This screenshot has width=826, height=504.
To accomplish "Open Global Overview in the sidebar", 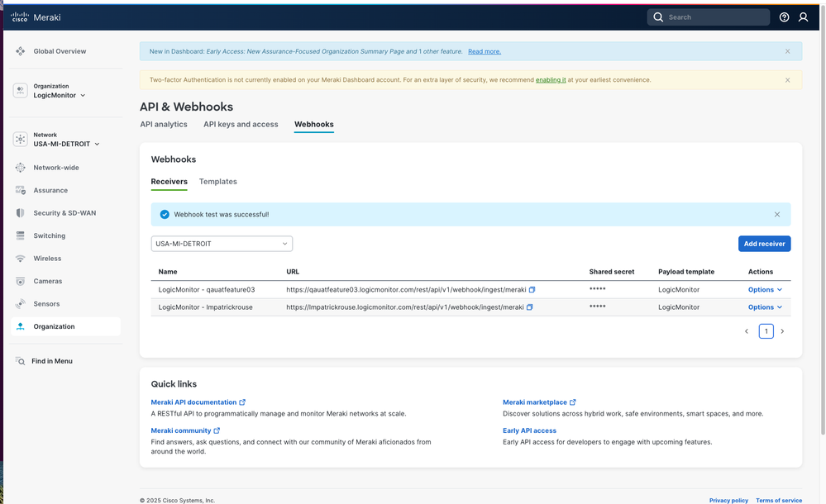I will pyautogui.click(x=60, y=51).
